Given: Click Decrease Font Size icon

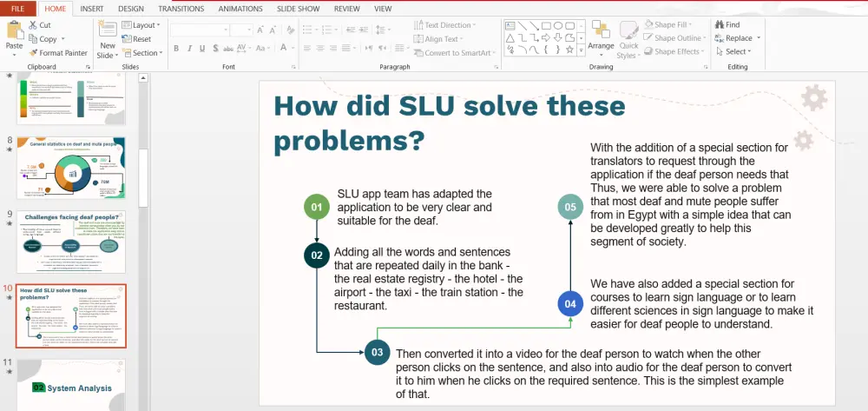Looking at the screenshot, I should [x=273, y=30].
